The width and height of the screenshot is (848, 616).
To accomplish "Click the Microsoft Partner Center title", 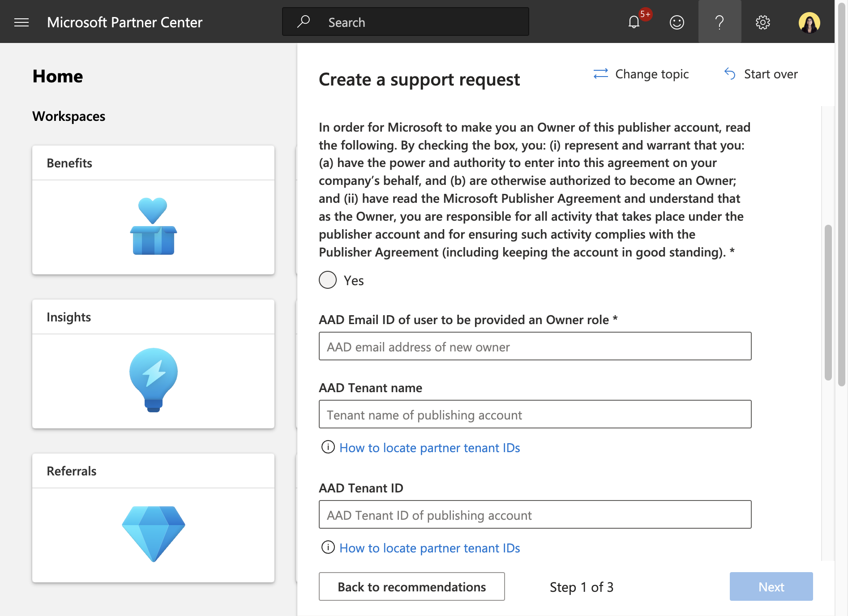I will 124,22.
